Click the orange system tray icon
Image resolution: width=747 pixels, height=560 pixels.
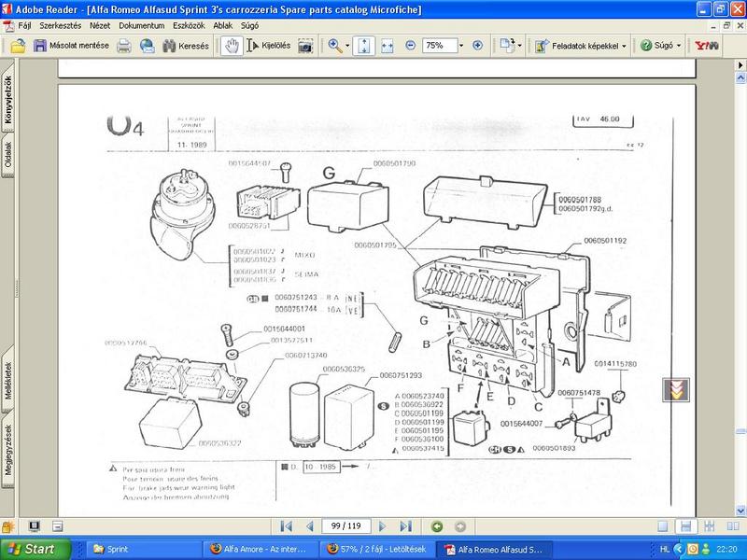pyautogui.click(x=693, y=549)
